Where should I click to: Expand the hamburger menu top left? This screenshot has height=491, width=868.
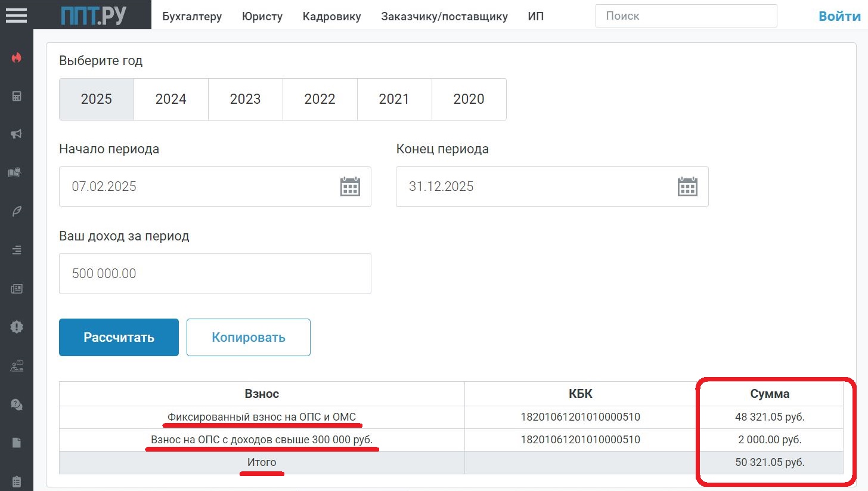click(16, 16)
